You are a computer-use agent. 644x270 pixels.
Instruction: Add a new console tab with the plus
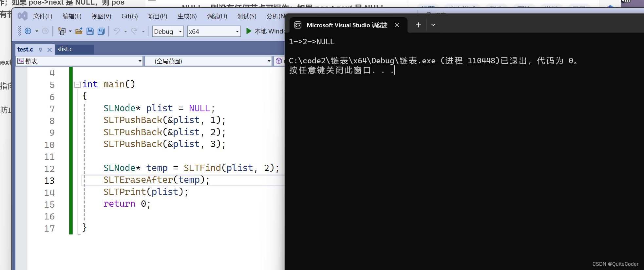pyautogui.click(x=418, y=25)
